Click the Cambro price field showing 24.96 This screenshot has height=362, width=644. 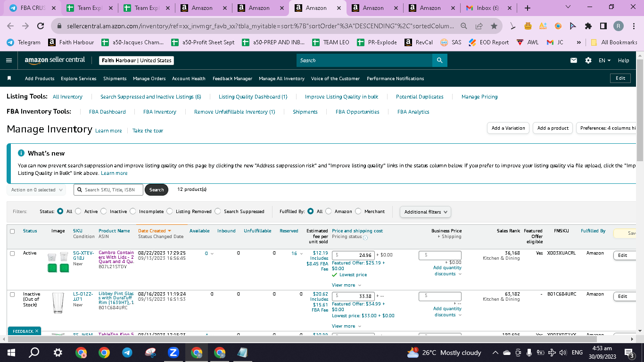353,255
